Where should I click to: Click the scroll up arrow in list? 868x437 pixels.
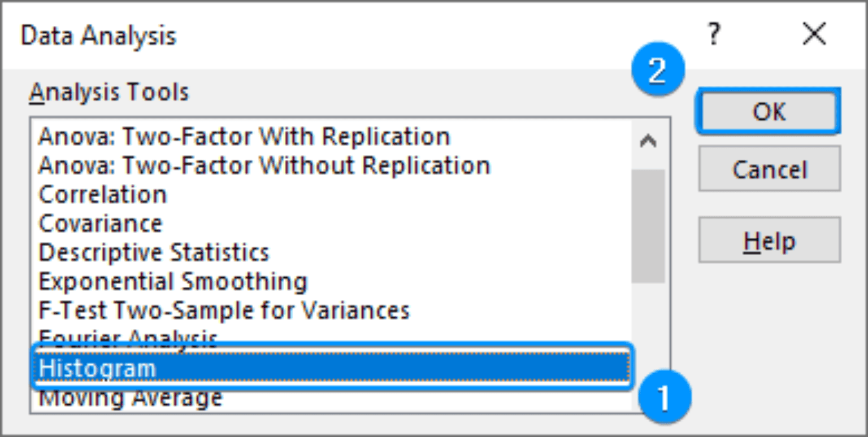[x=648, y=142]
